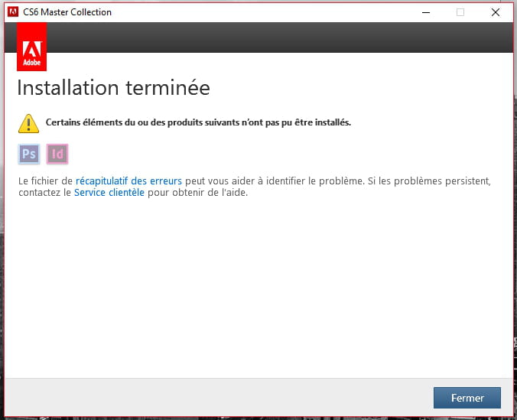Click the Adobe icon in title bar
517x420 pixels.
pos(13,12)
